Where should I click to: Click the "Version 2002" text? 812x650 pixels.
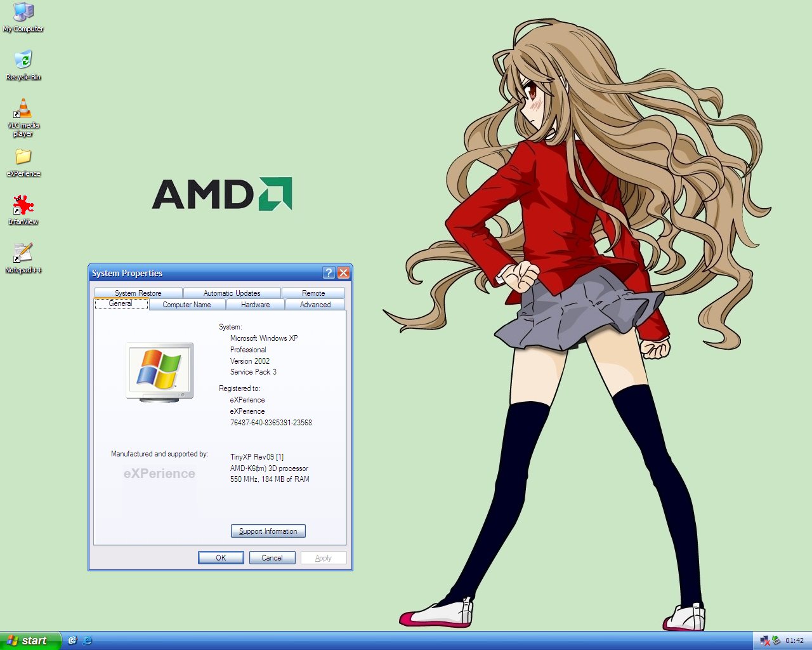(x=250, y=361)
